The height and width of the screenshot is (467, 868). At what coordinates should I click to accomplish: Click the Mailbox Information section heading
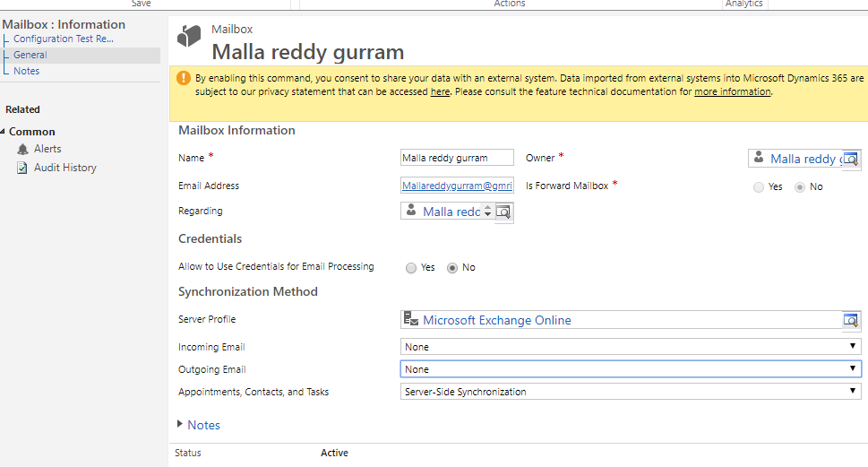coord(236,130)
